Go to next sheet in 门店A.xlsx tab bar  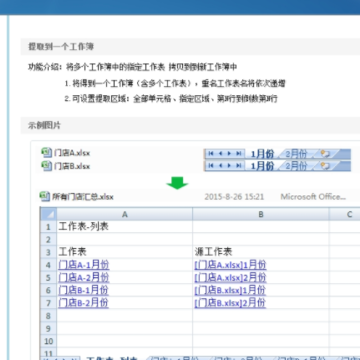pos(229,153)
